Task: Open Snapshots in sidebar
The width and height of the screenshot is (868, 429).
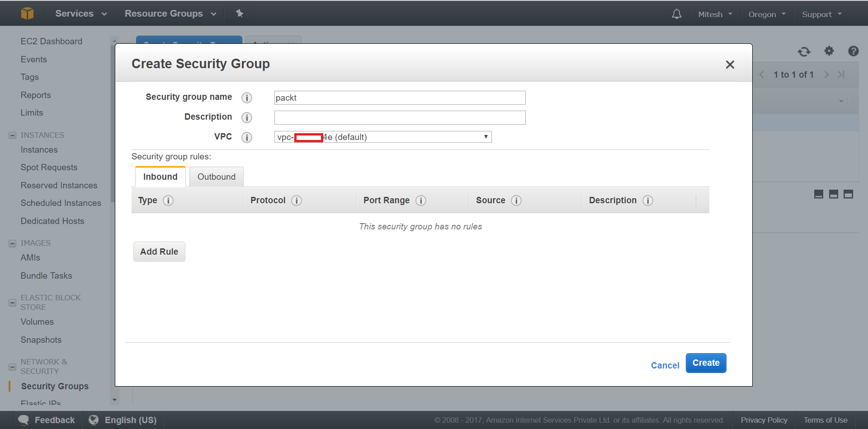Action: point(41,340)
